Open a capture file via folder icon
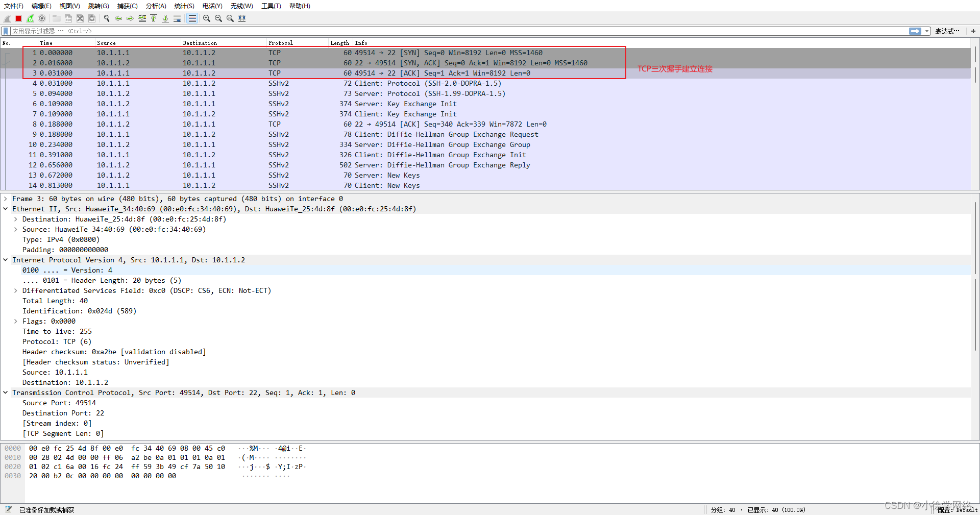The image size is (980, 515). (x=56, y=18)
